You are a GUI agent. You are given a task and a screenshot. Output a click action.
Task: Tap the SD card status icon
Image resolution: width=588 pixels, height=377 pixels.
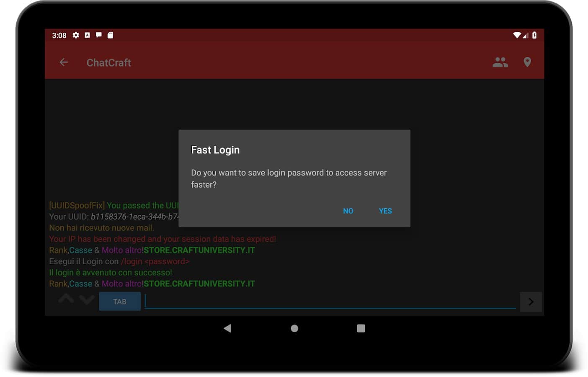[x=110, y=35]
